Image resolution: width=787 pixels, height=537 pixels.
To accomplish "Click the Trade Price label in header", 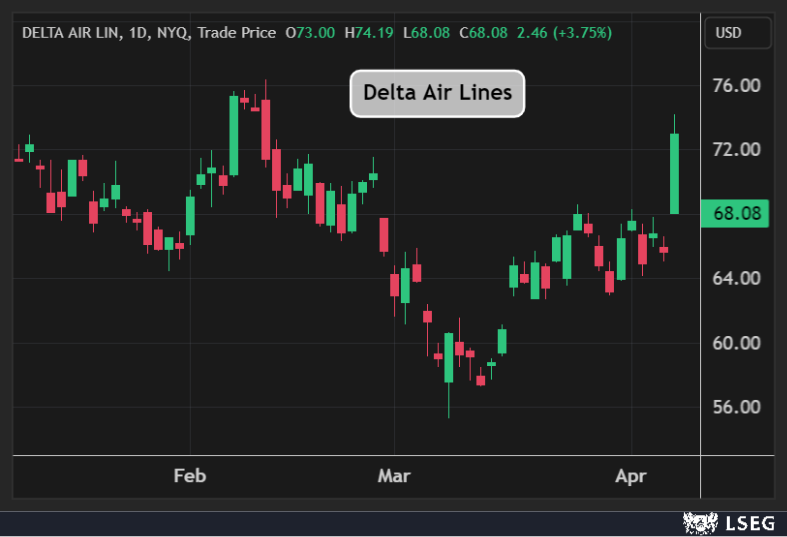I will click(236, 33).
